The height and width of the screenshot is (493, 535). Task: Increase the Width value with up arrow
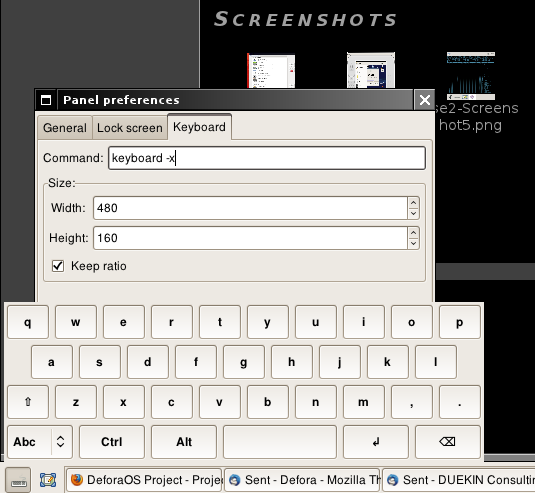[413, 203]
